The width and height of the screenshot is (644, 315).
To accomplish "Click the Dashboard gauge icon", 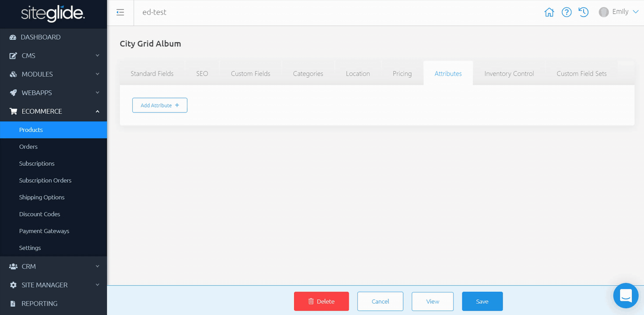I will click(13, 37).
